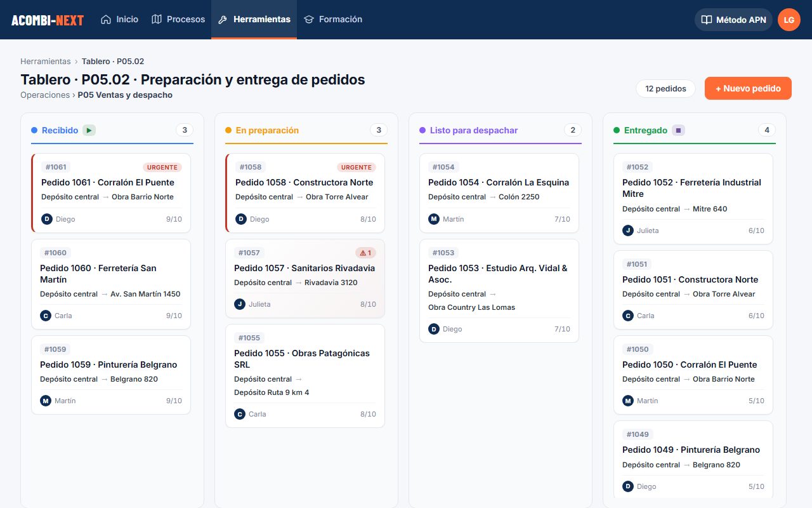Click Diego's avatar on Pedido 1058

240,219
